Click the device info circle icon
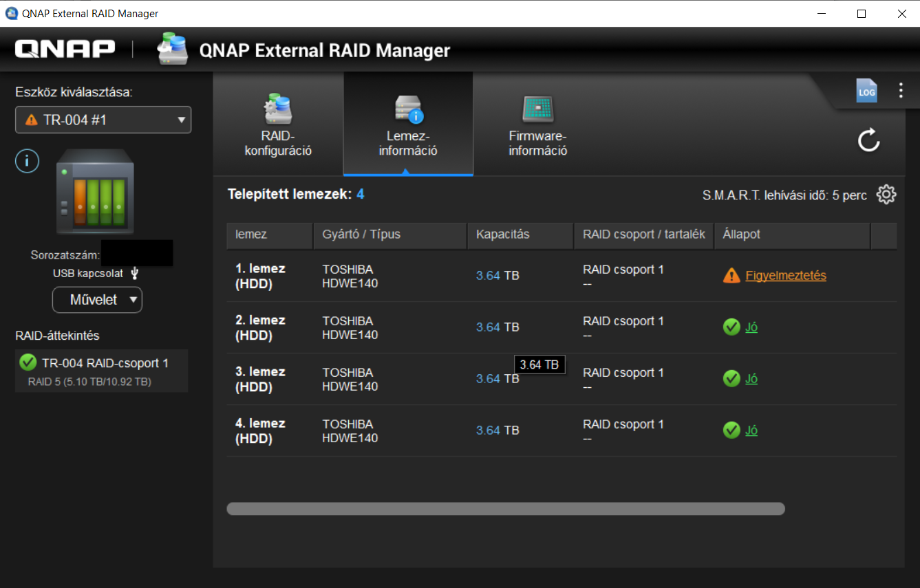The height and width of the screenshot is (588, 920). (x=28, y=162)
